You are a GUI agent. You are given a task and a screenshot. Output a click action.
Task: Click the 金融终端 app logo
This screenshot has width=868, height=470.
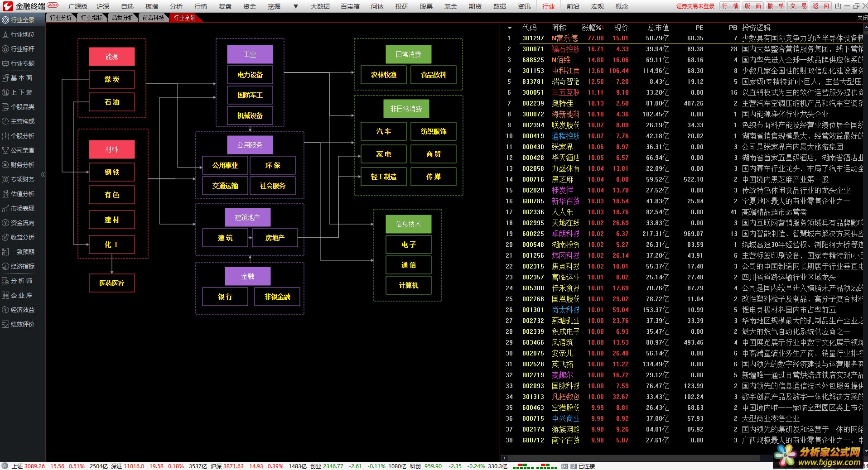point(8,6)
